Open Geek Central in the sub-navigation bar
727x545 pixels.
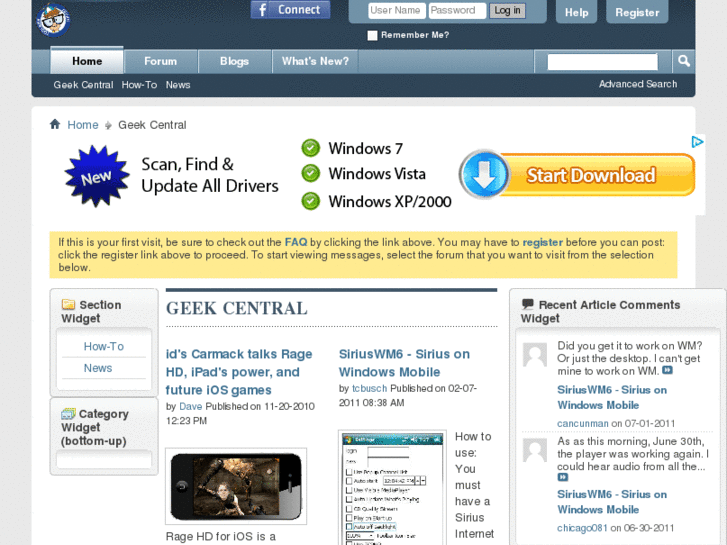point(83,85)
